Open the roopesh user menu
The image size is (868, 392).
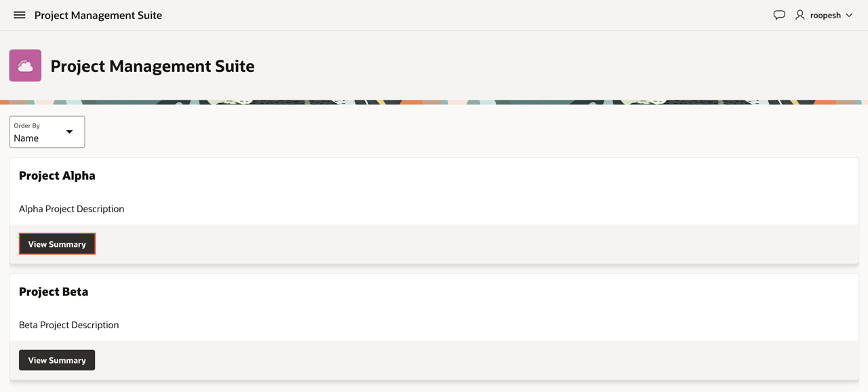coord(825,15)
